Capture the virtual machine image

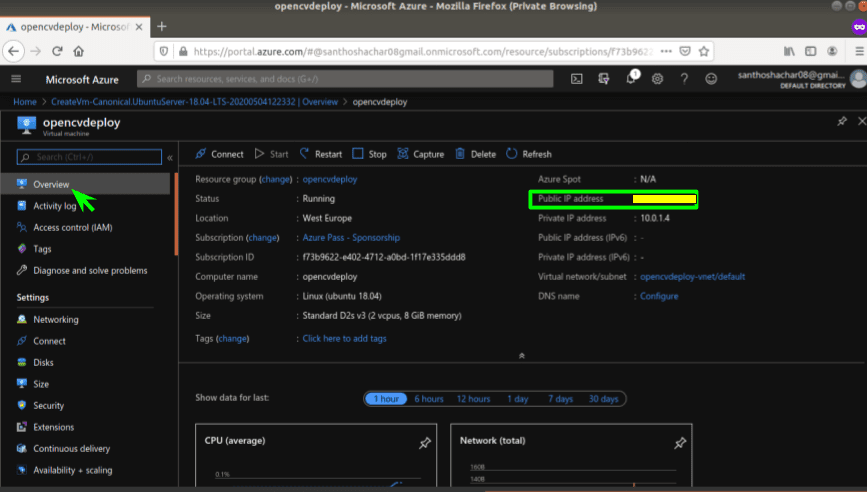point(421,154)
